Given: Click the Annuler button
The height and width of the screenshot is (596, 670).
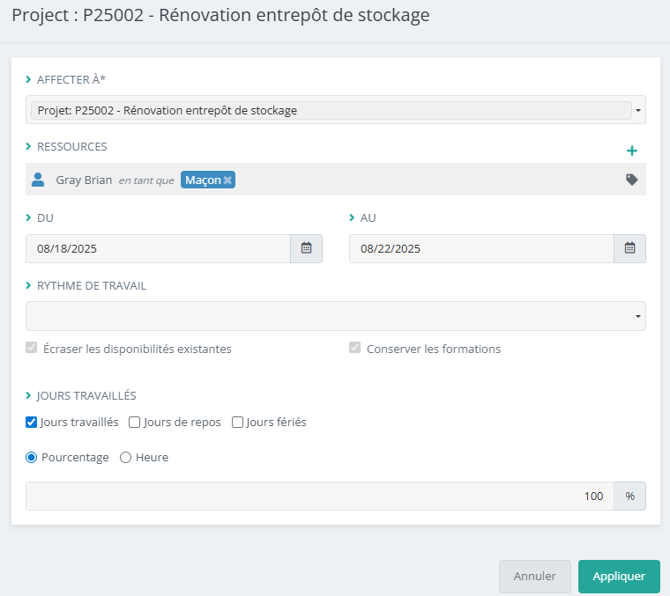Looking at the screenshot, I should click(534, 576).
